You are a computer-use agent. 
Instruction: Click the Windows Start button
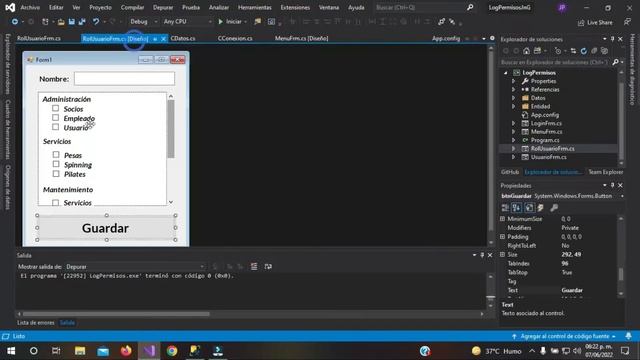pyautogui.click(x=11, y=351)
